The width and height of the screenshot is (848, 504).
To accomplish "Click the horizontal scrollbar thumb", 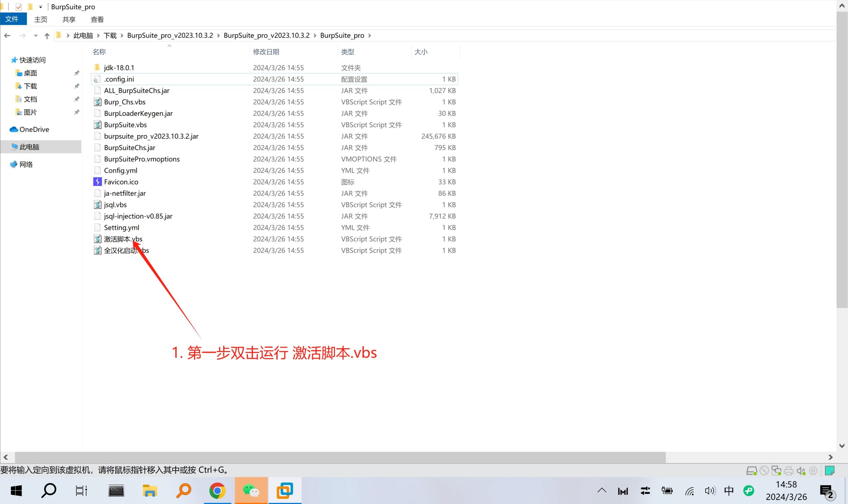I will coord(340,457).
